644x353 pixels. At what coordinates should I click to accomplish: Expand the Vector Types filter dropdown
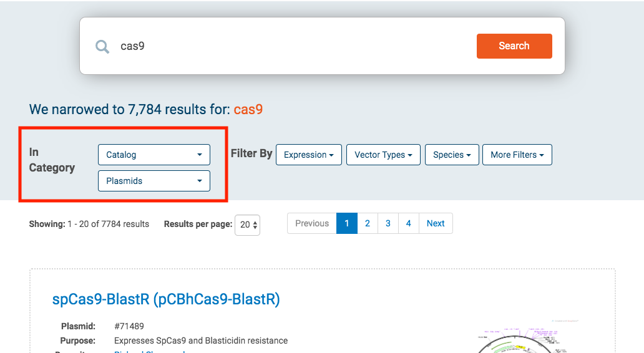click(x=383, y=155)
